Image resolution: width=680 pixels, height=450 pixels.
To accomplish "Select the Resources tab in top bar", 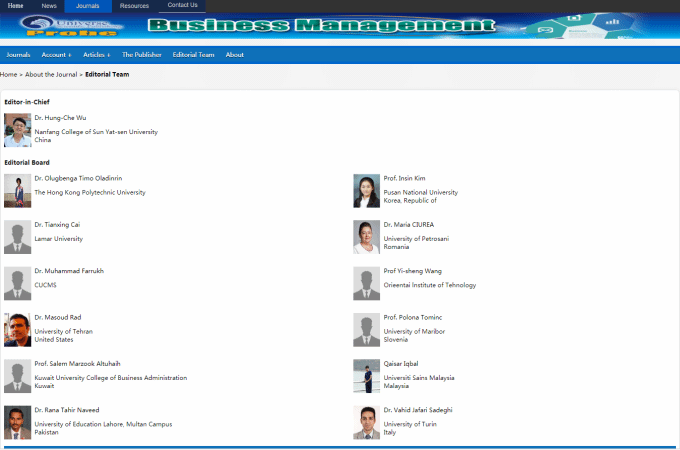I will tap(134, 6).
